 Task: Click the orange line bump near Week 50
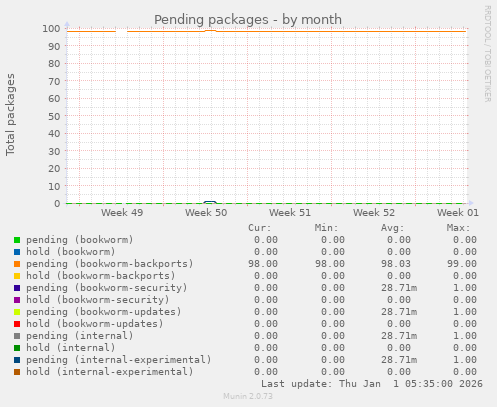coord(210,31)
